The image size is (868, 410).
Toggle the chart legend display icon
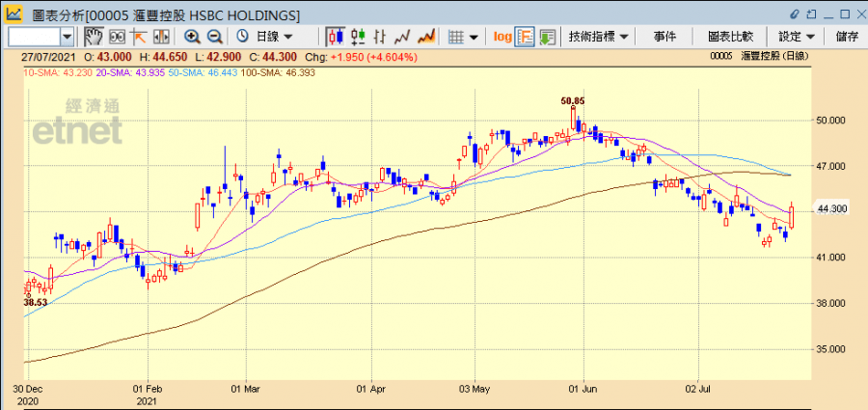point(526,37)
